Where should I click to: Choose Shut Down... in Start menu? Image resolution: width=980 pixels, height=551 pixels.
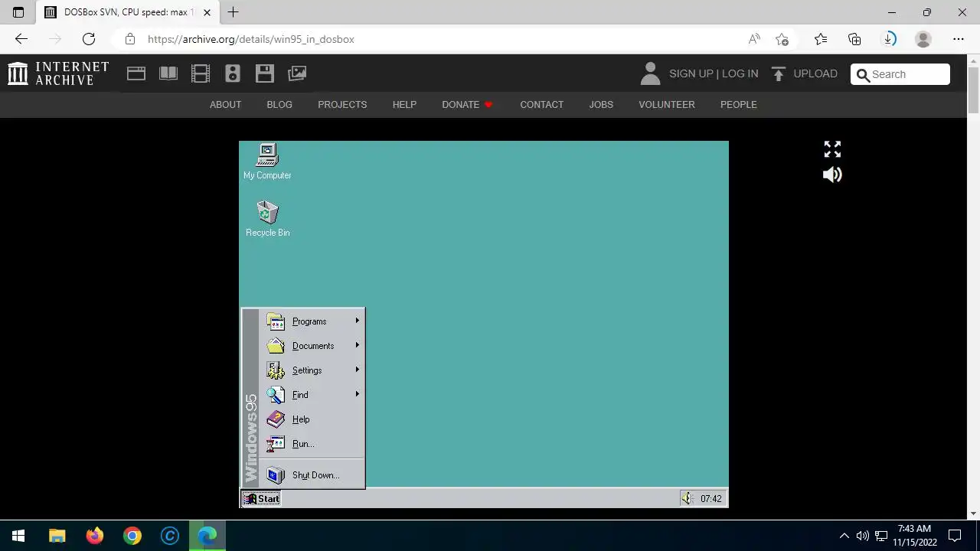tap(312, 475)
